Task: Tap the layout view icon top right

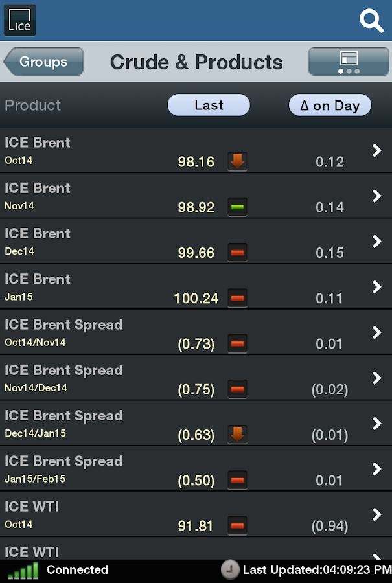Action: tap(349, 61)
